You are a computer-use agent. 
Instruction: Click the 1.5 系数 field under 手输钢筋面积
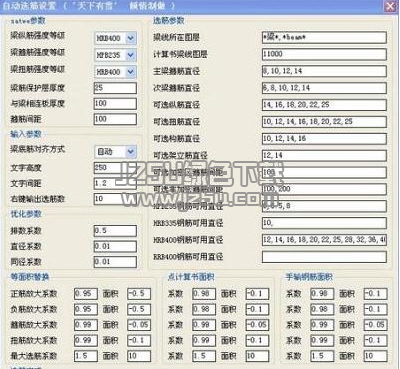322,356
